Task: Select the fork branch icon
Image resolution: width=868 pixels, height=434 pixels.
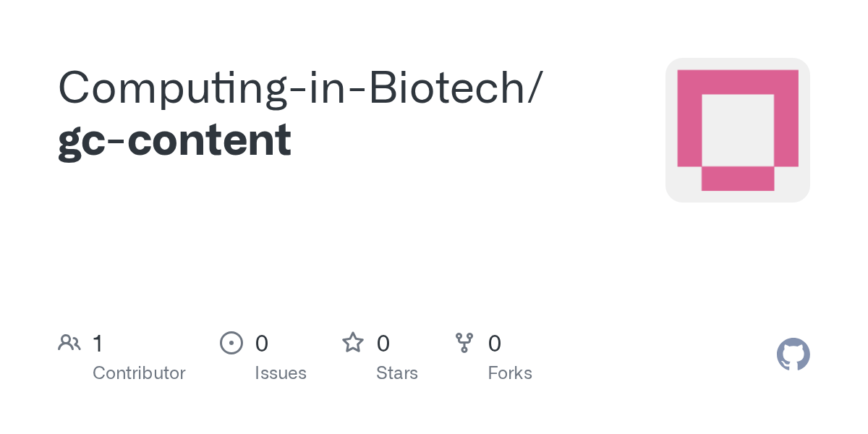Action: click(464, 342)
